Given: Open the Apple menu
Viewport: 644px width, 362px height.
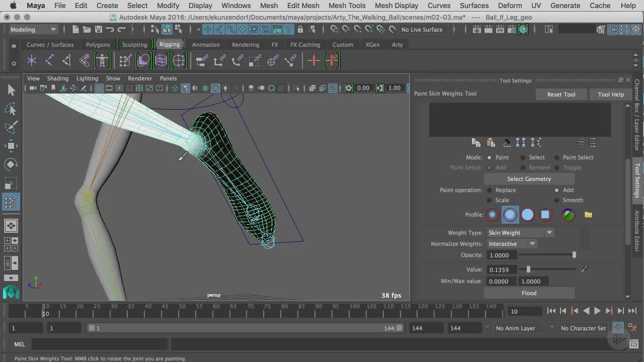Looking at the screenshot, I should pos(13,6).
